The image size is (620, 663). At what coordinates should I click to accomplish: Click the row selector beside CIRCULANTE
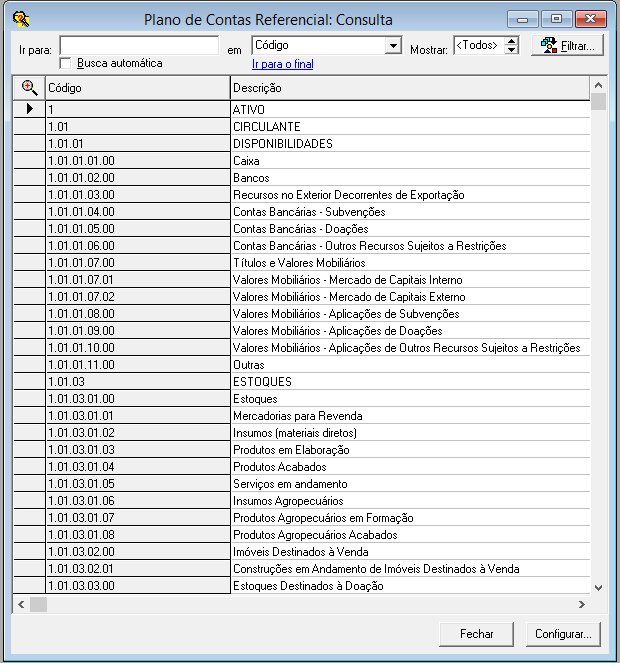point(29,126)
